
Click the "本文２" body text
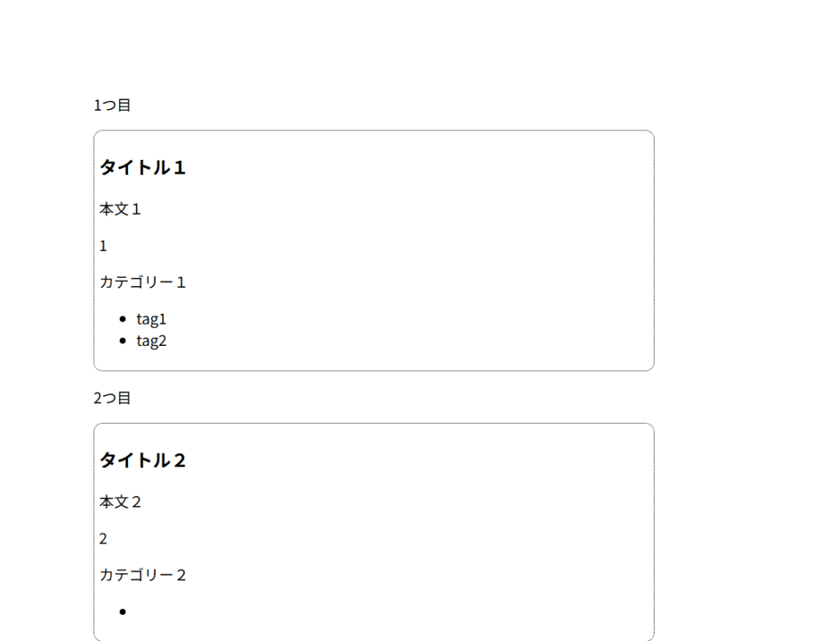[120, 502]
